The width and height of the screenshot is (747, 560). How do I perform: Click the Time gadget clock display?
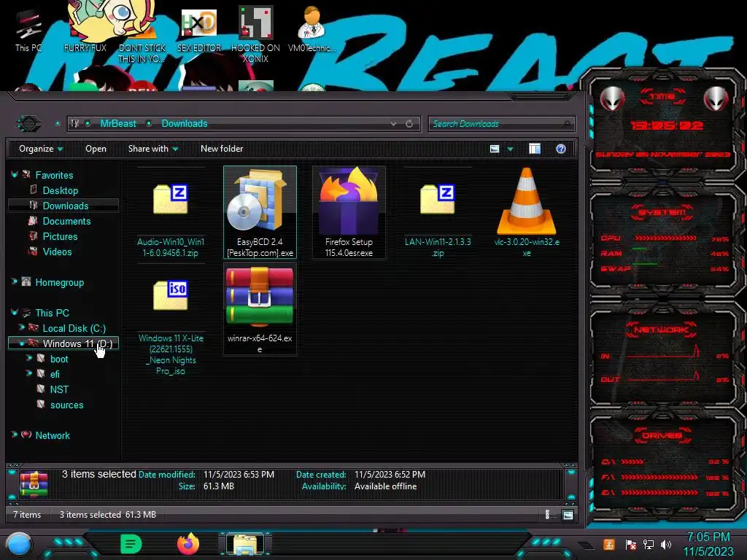click(x=667, y=125)
